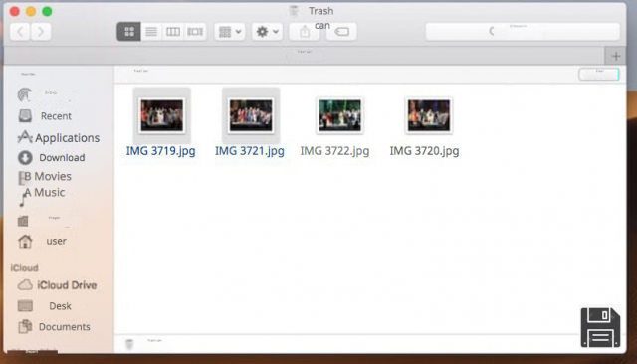This screenshot has width=637, height=364.
Task: Zoom the window with green button
Action: [47, 11]
